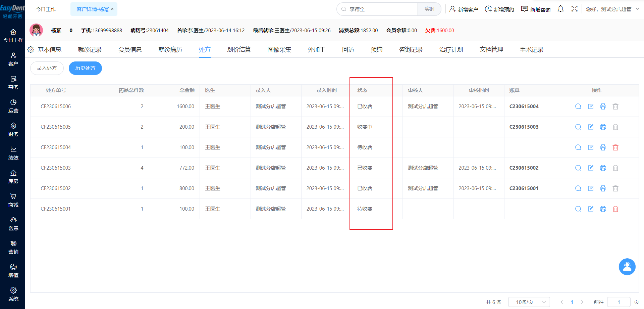Screen dimensions: 644x309
Task: Switch to the 基本信息 tab
Action: click(x=49, y=50)
